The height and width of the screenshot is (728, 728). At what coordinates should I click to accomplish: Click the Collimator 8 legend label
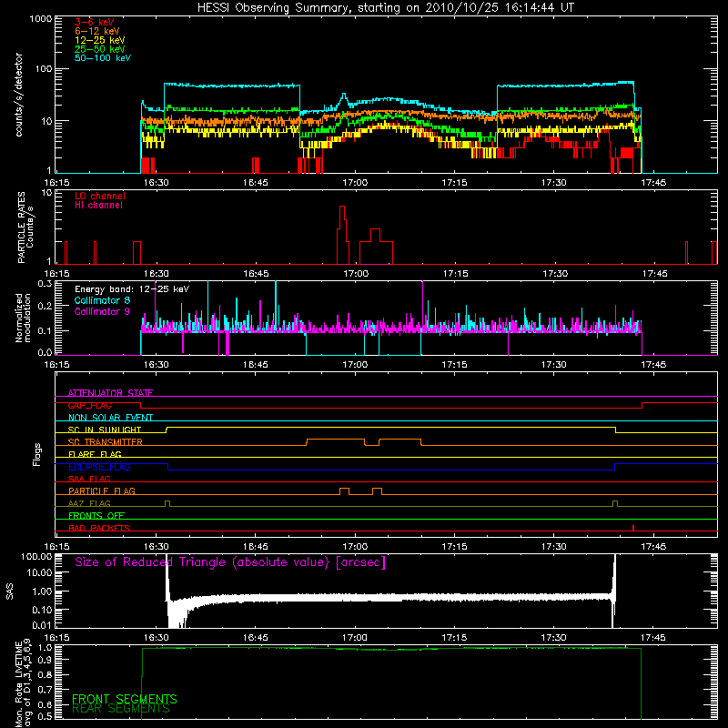tap(102, 300)
